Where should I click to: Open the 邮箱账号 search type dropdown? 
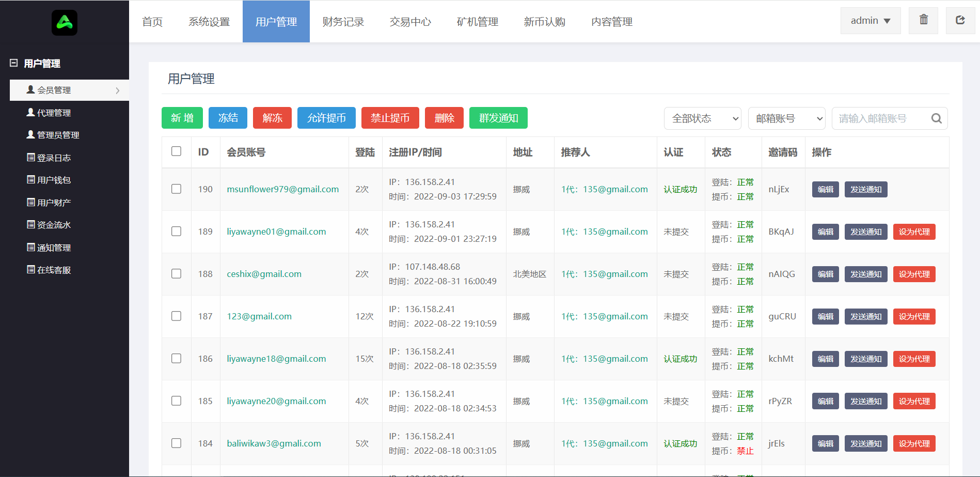click(x=786, y=119)
